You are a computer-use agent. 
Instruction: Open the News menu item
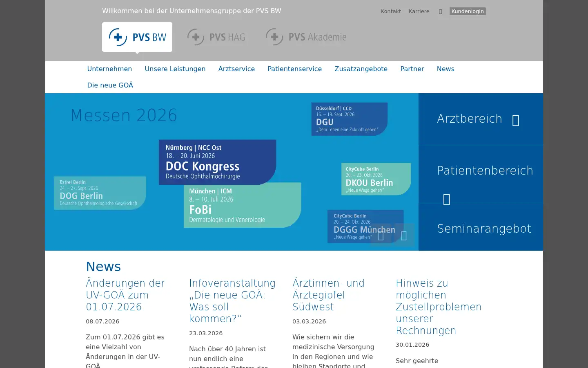(445, 69)
